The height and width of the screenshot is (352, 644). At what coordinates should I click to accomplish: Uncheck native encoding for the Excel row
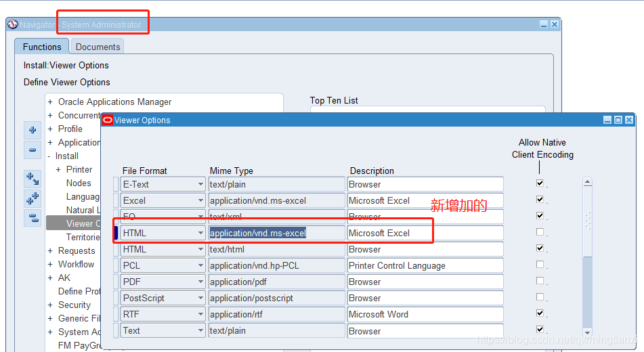pos(540,199)
